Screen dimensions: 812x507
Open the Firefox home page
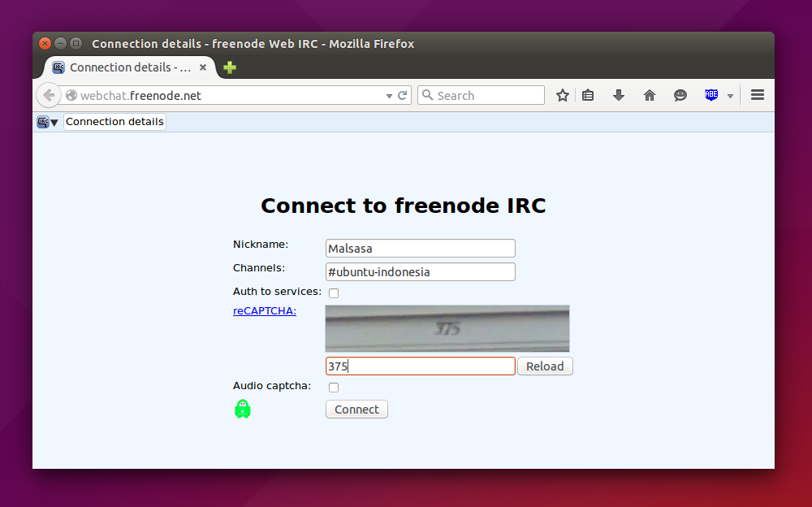[x=649, y=95]
